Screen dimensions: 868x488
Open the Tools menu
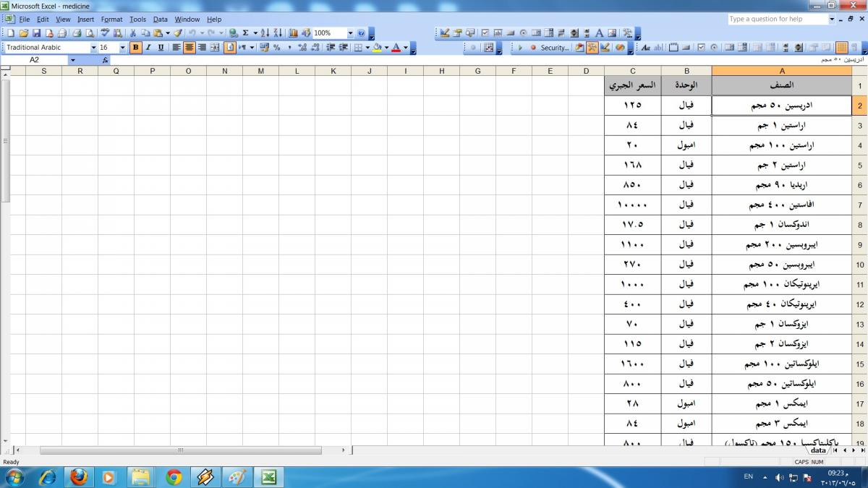[x=137, y=20]
